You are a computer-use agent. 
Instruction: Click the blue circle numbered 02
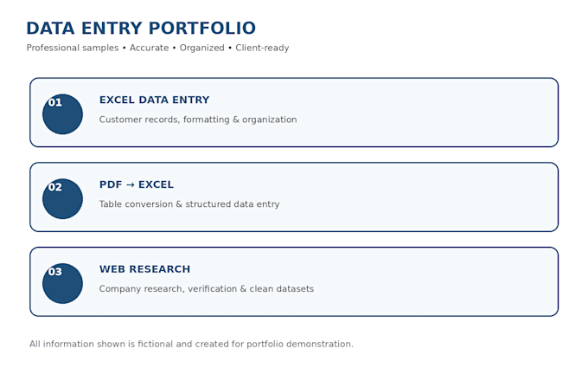[x=62, y=198]
